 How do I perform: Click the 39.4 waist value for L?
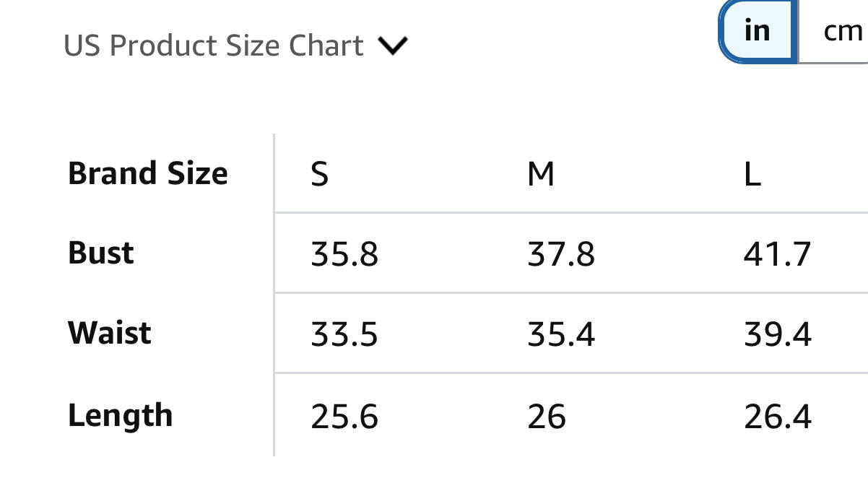778,334
